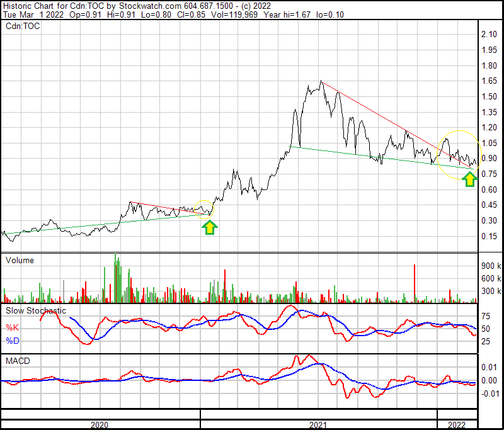This screenshot has width=504, height=430.
Task: Click the blue '%D' legend label
Action: [x=13, y=341]
